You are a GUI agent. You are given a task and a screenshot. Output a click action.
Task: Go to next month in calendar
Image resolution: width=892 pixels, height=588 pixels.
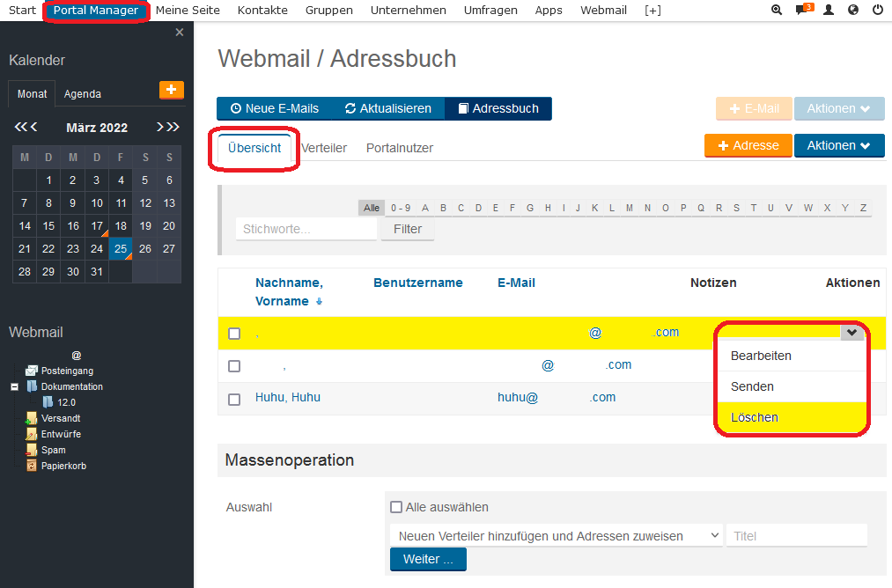coord(160,128)
